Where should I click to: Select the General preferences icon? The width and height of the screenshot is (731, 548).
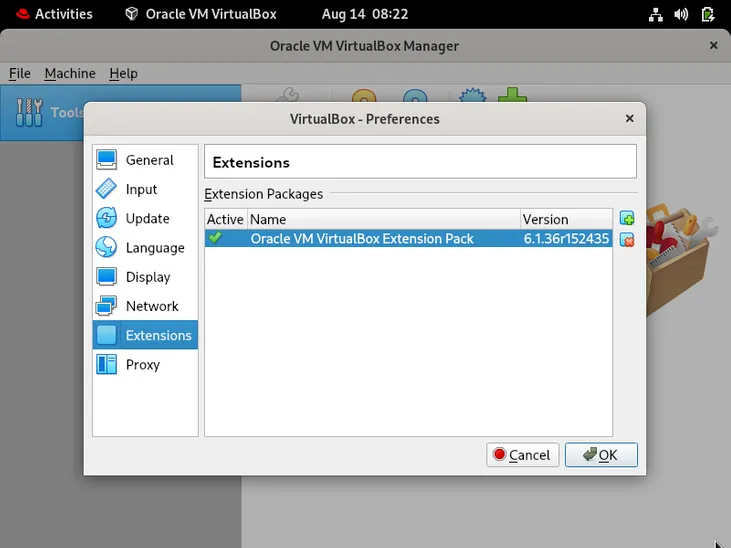pyautogui.click(x=107, y=160)
